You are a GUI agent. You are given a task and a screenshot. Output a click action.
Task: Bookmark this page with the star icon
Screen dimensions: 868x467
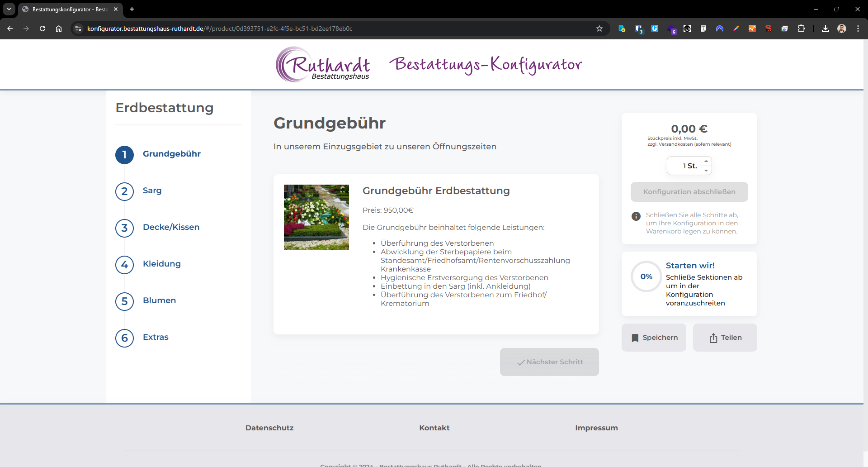point(599,29)
